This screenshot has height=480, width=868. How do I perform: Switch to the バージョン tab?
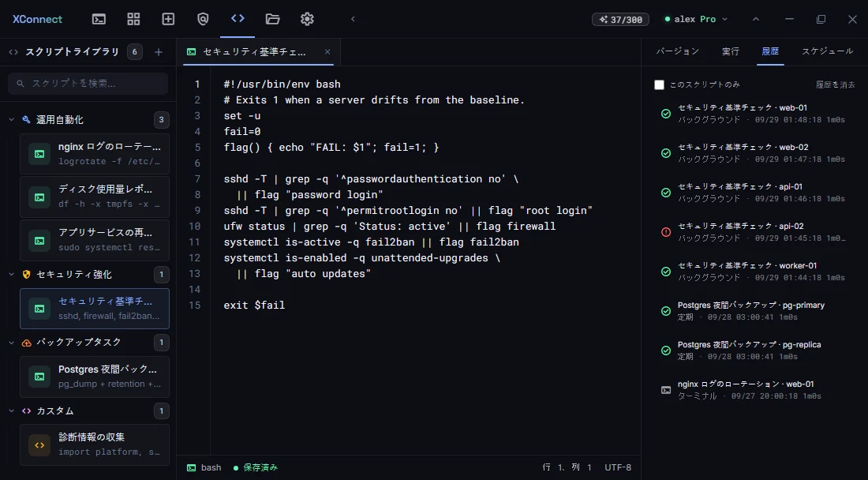(678, 51)
